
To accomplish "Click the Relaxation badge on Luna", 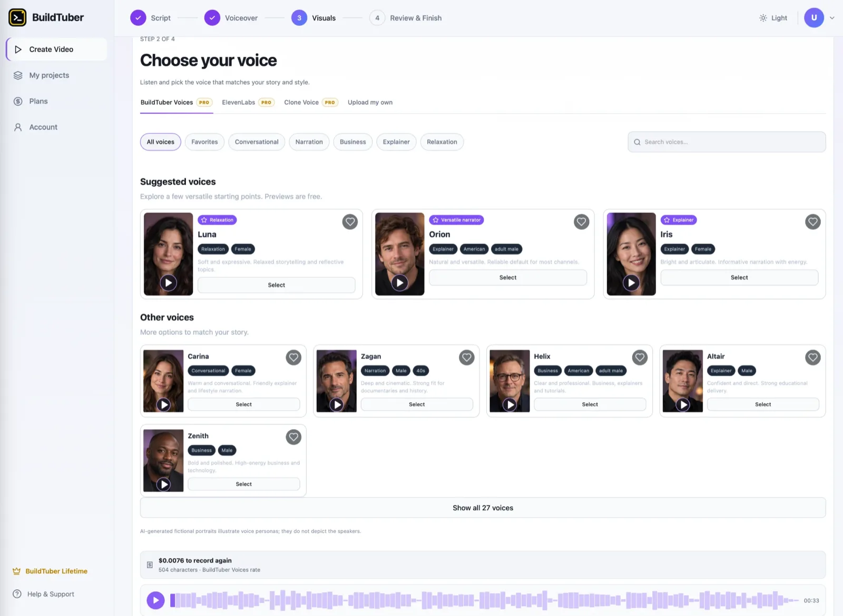I will pos(217,220).
